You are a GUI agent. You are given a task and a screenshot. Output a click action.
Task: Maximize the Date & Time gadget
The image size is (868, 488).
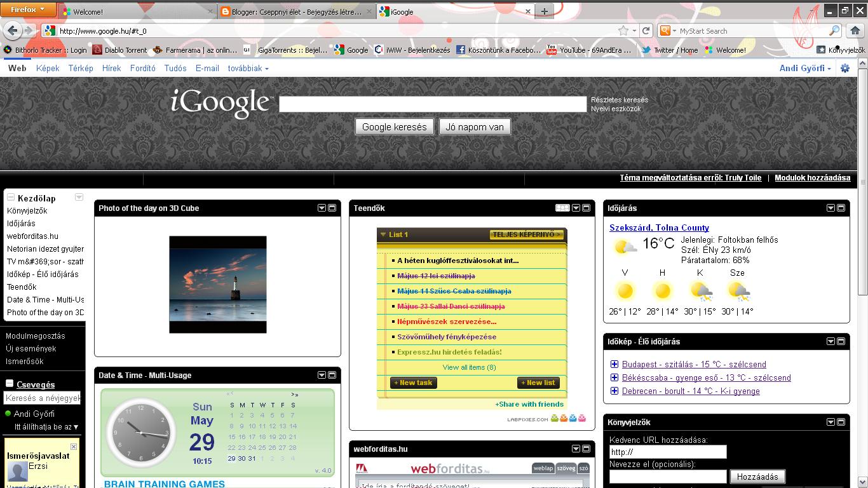coord(332,375)
